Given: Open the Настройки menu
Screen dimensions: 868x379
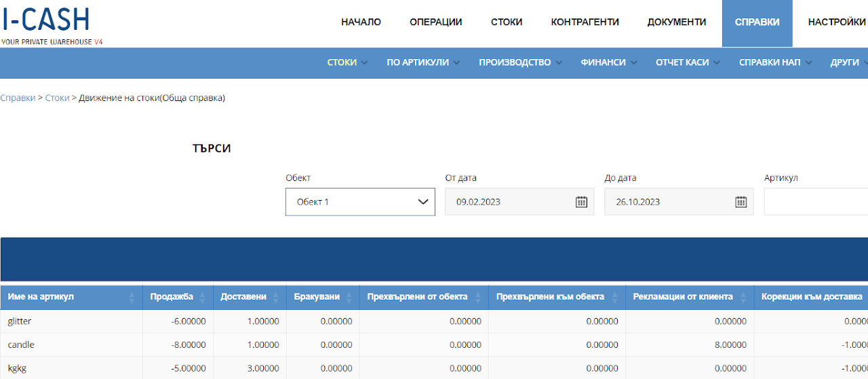Looking at the screenshot, I should (837, 22).
